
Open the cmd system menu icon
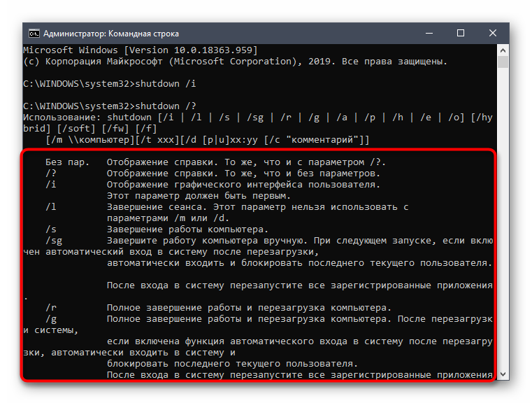34,34
